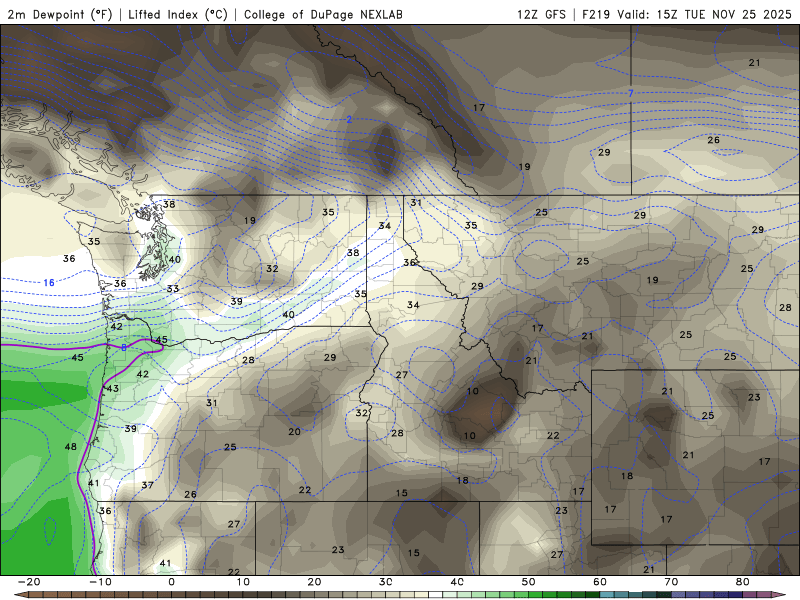Image resolution: width=800 pixels, height=600 pixels.
Task: Click the blue contour label '7'
Action: 631,93
